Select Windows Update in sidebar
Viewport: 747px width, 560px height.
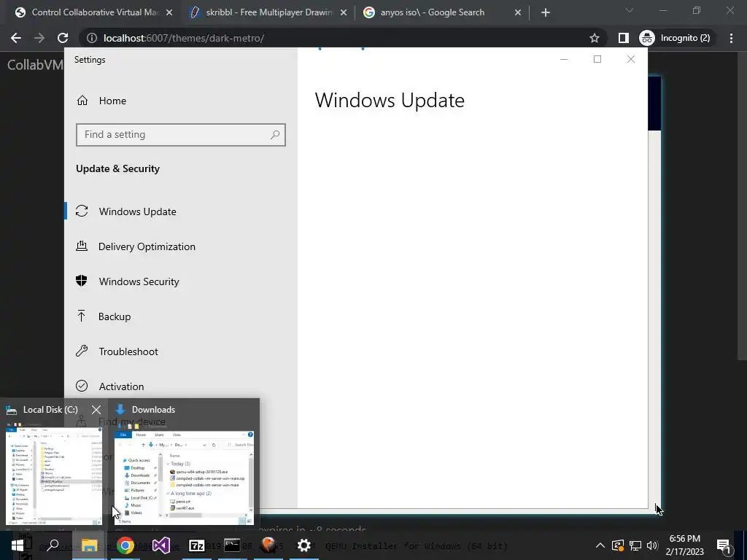(x=181, y=211)
